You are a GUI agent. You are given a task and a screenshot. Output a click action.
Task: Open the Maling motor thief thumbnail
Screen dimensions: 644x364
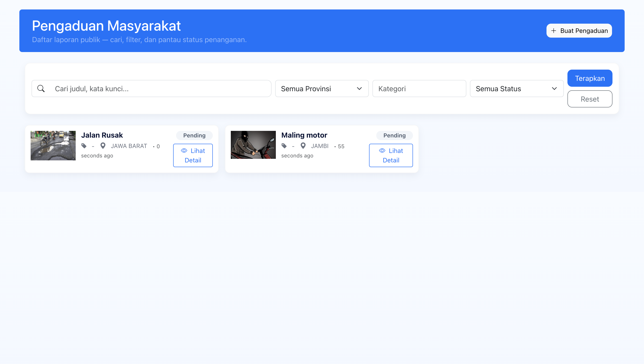[253, 145]
